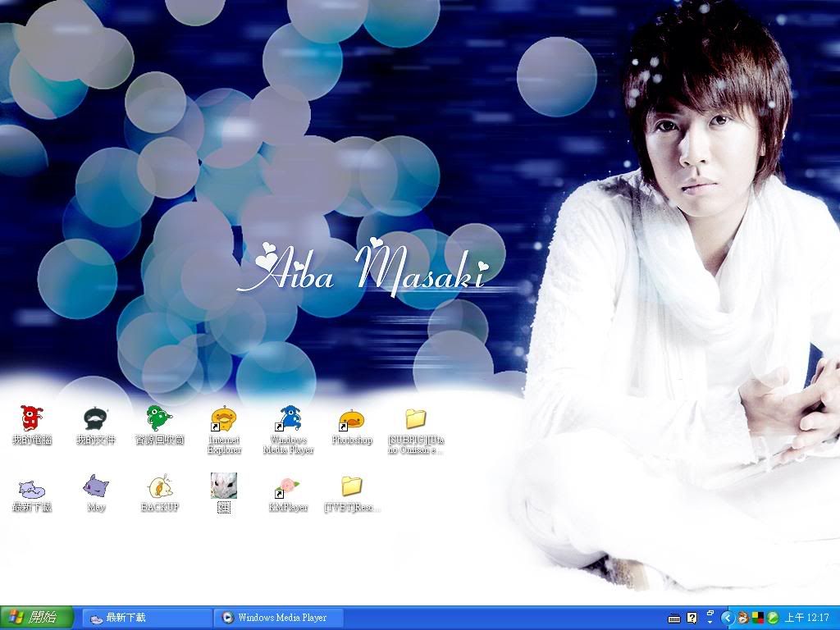
Task: Click the taskbar clock showing 12:17
Action: 806,618
